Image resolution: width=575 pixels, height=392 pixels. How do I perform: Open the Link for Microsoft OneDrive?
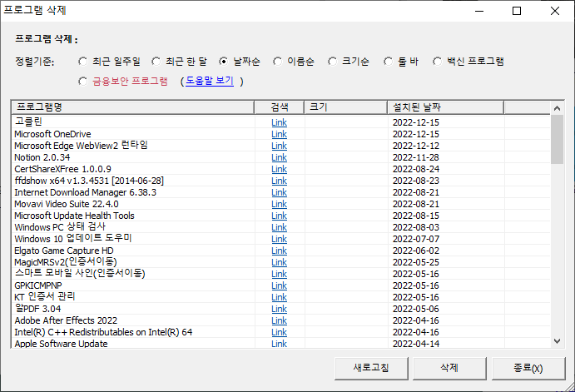coord(279,134)
